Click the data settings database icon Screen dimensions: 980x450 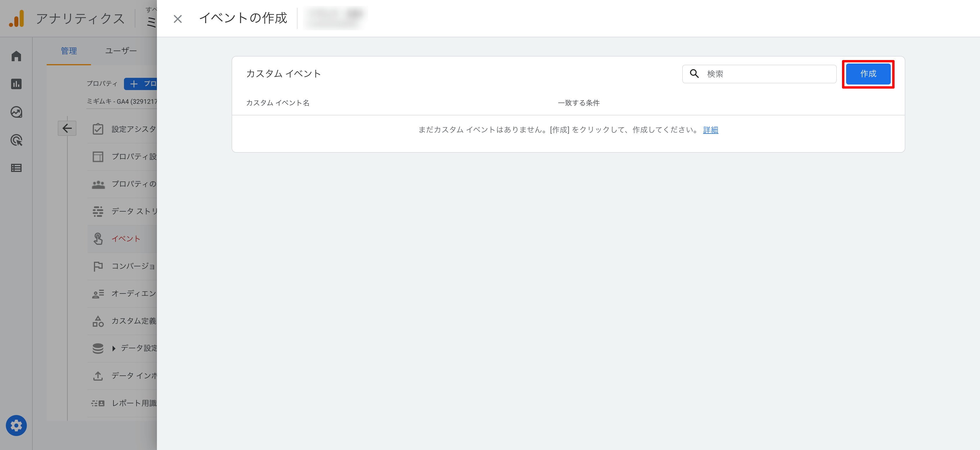pos(98,349)
